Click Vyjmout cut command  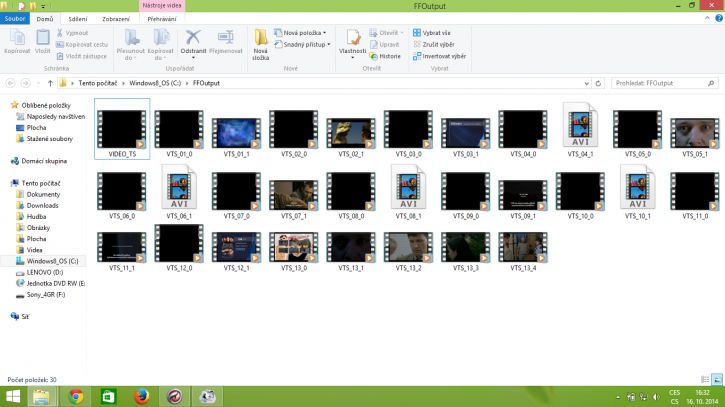point(72,33)
